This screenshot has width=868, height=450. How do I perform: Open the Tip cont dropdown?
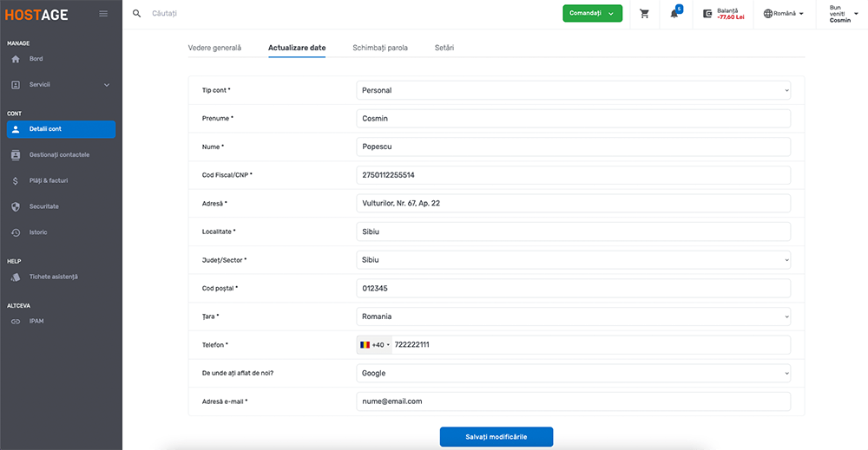pos(573,90)
